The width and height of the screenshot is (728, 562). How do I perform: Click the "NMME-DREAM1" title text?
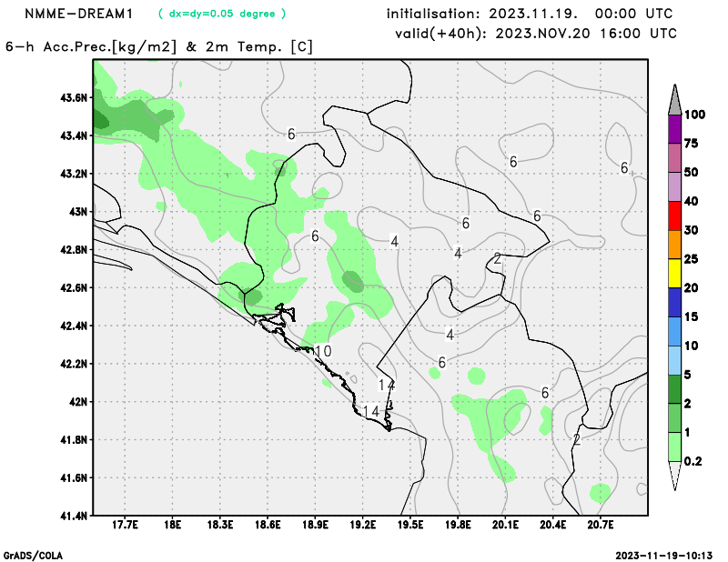[x=79, y=14]
